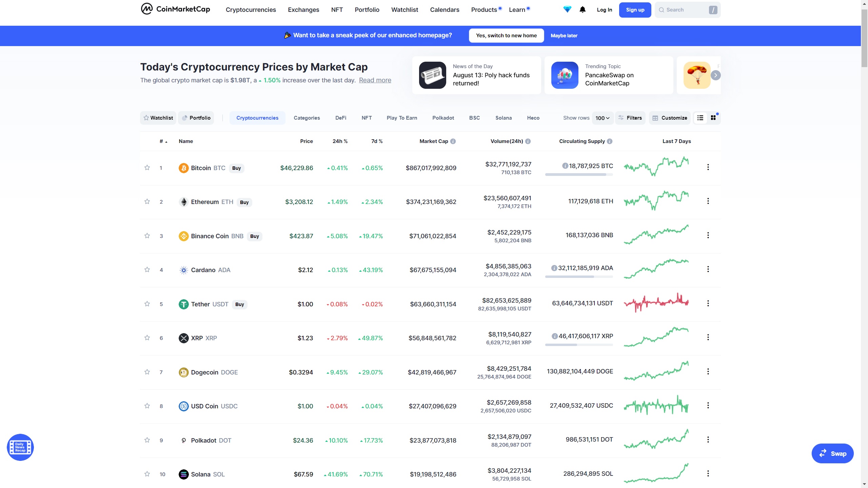The height and width of the screenshot is (488, 868).
Task: Click the Swap button
Action: [x=832, y=453]
